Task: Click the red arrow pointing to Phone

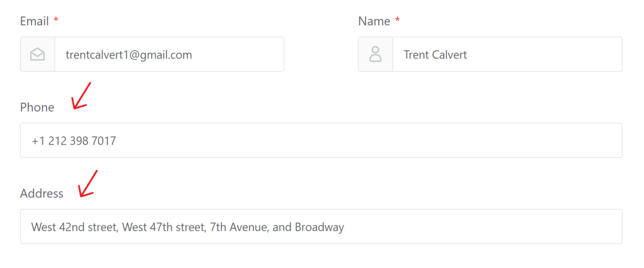Action: (81, 96)
